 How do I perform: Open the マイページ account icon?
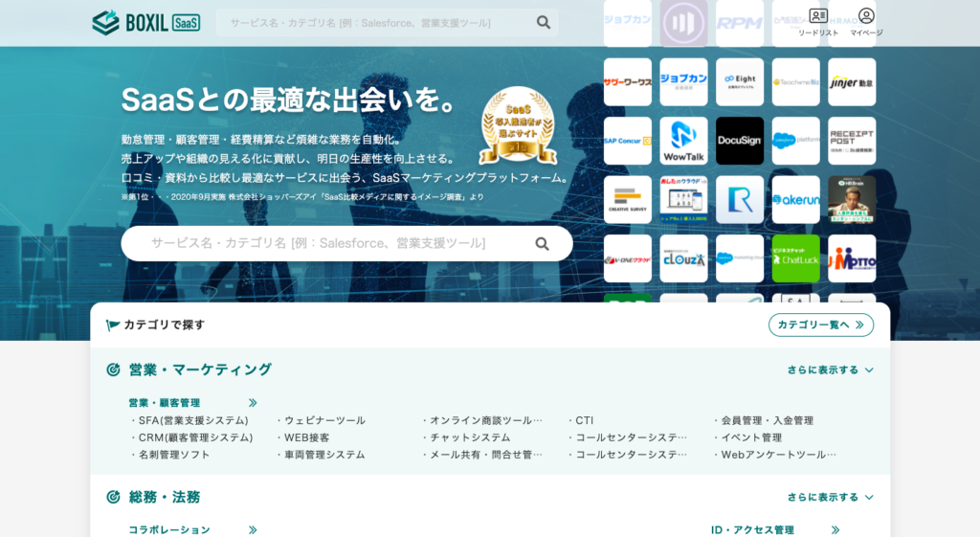(866, 23)
